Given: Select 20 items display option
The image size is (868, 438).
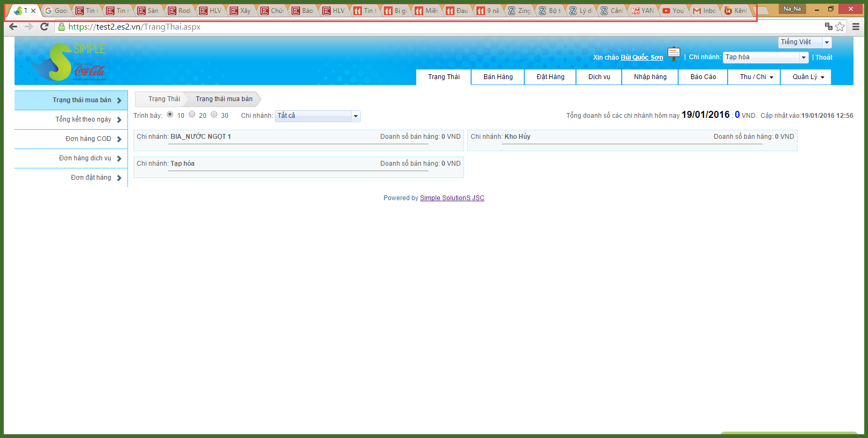Looking at the screenshot, I should click(192, 114).
